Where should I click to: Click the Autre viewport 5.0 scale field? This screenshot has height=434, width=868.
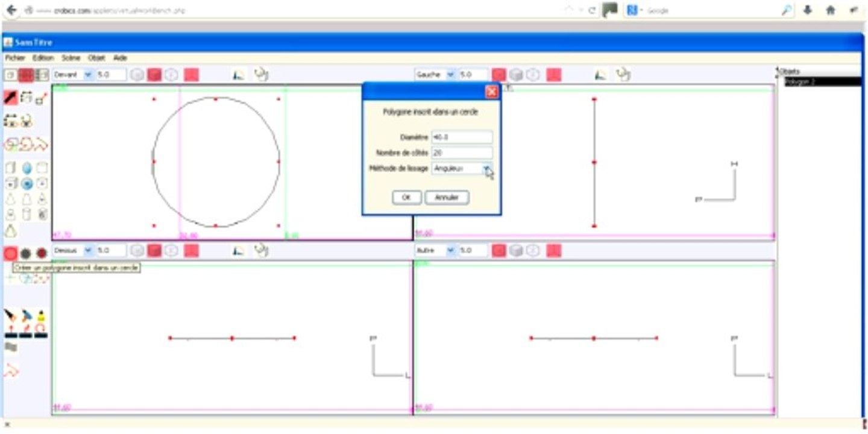point(473,250)
